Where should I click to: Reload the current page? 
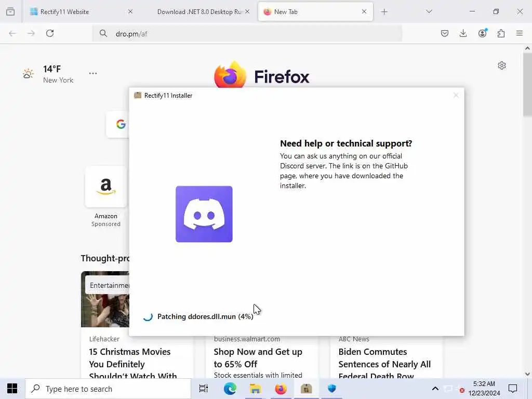tap(50, 33)
